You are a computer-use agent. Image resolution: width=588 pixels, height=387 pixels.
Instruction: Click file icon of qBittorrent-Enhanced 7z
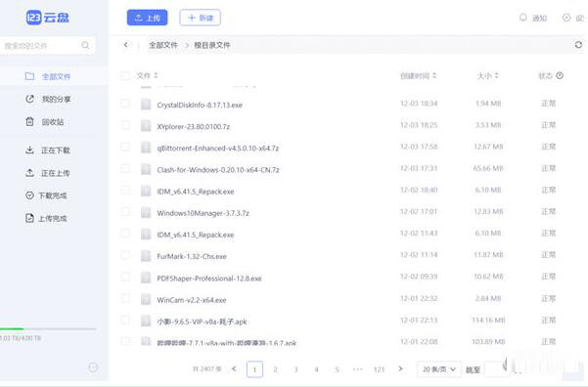coord(146,148)
